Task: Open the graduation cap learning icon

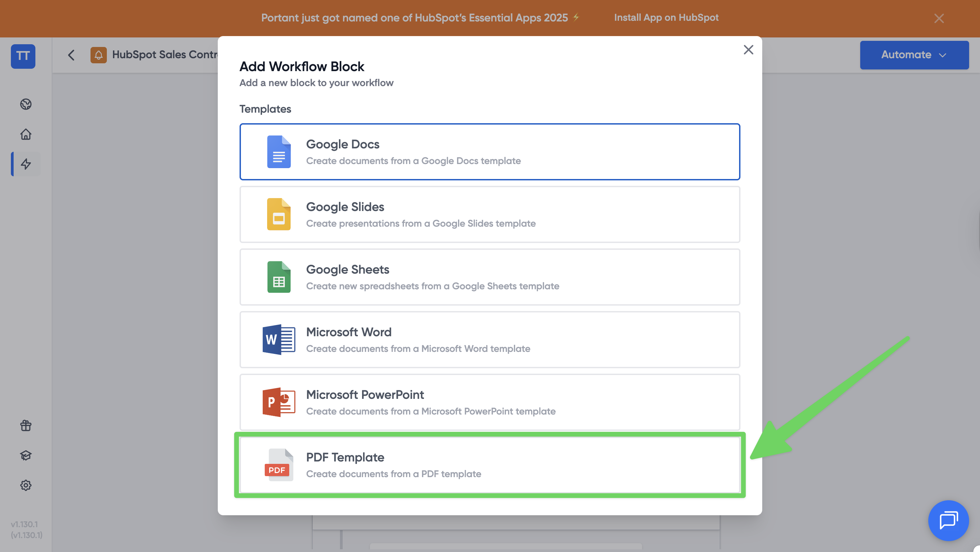Action: pyautogui.click(x=26, y=455)
